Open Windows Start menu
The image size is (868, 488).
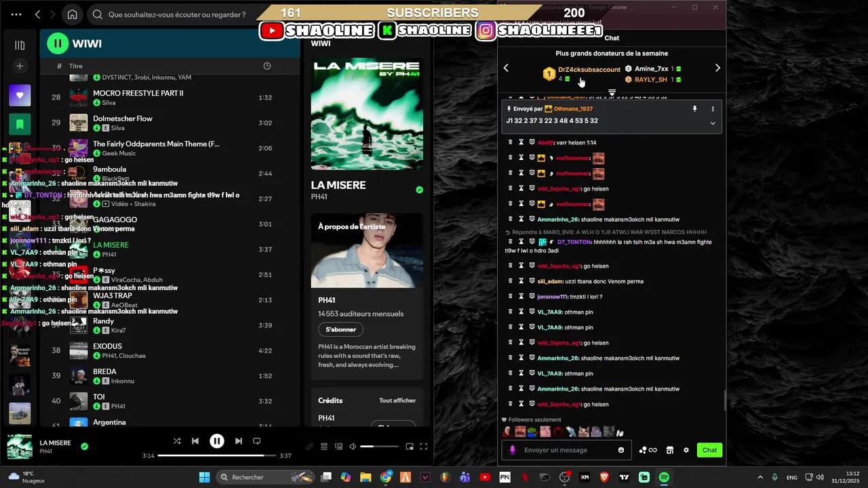[204, 477]
